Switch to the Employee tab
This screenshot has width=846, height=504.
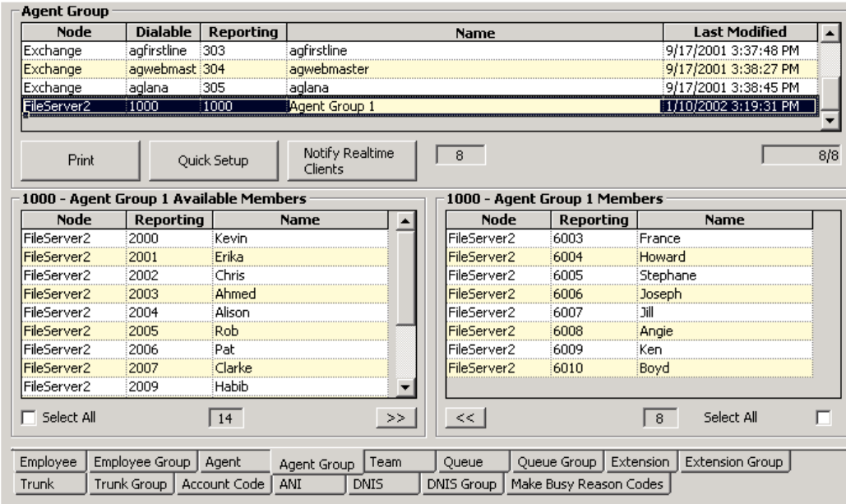click(49, 462)
